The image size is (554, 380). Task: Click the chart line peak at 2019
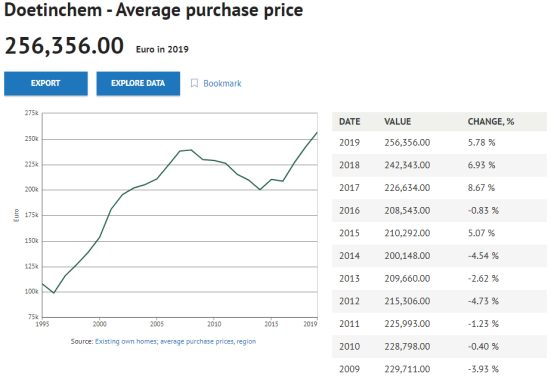coord(317,132)
